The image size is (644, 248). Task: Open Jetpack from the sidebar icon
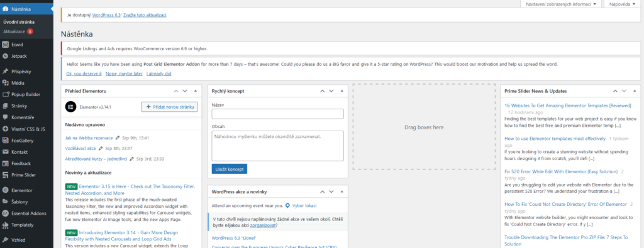(x=5, y=56)
